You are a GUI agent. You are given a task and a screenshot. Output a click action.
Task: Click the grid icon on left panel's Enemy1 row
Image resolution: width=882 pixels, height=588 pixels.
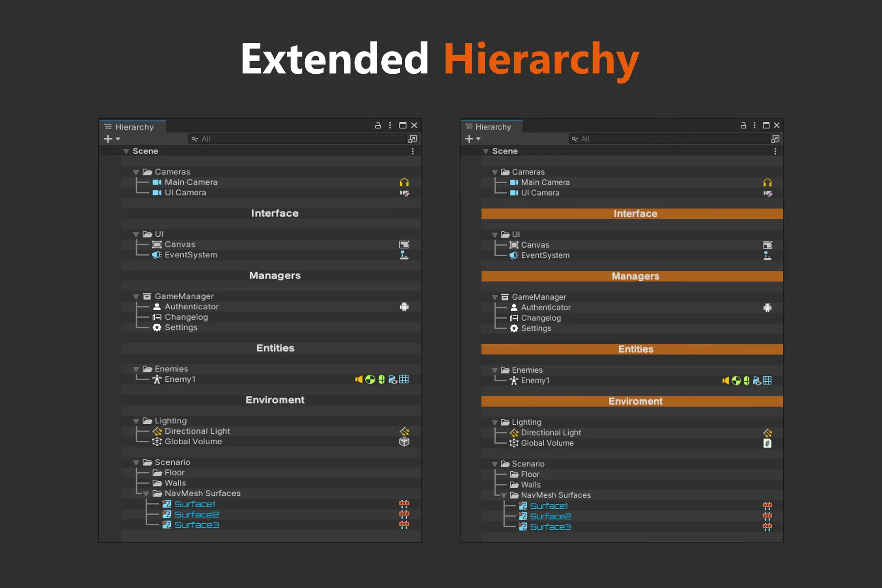404,379
